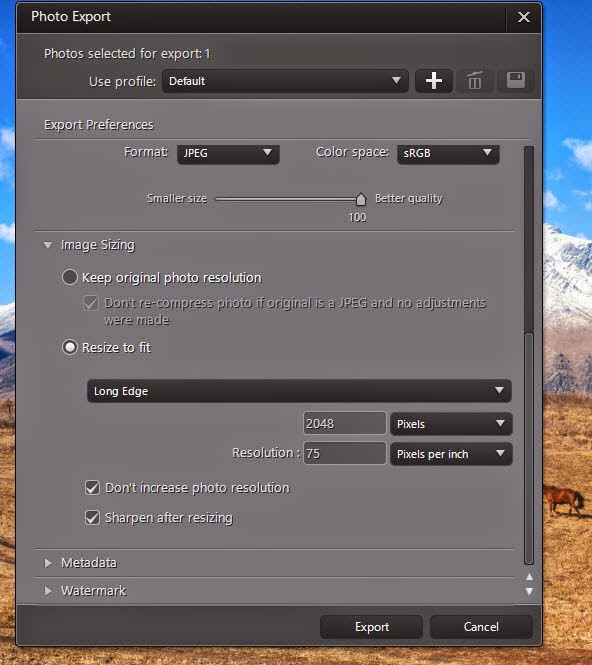This screenshot has width=592, height=665.
Task: Close the Photo Export dialog
Action: pyautogui.click(x=524, y=17)
